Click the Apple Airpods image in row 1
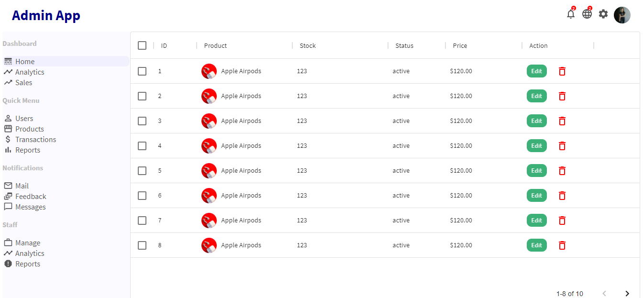Viewport: 644px width, 298px height. pos(209,71)
